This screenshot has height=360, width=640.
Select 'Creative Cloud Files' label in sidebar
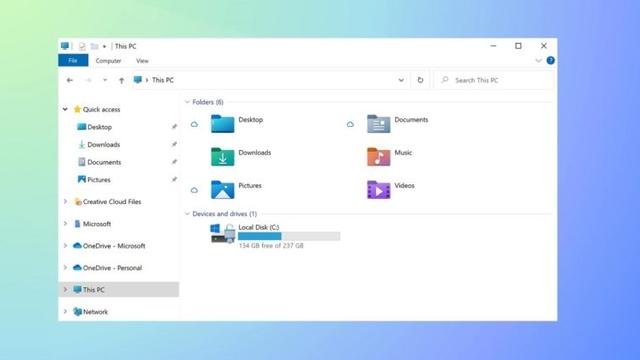(112, 202)
